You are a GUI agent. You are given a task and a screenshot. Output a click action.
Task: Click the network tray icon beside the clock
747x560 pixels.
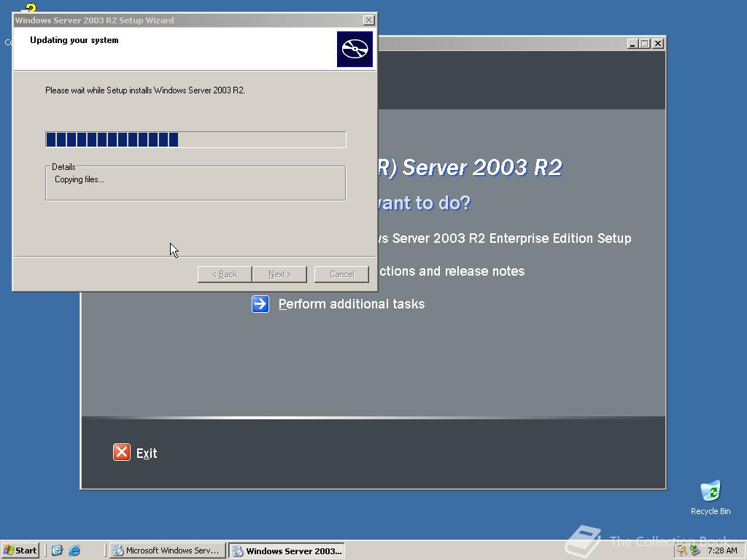tap(695, 551)
